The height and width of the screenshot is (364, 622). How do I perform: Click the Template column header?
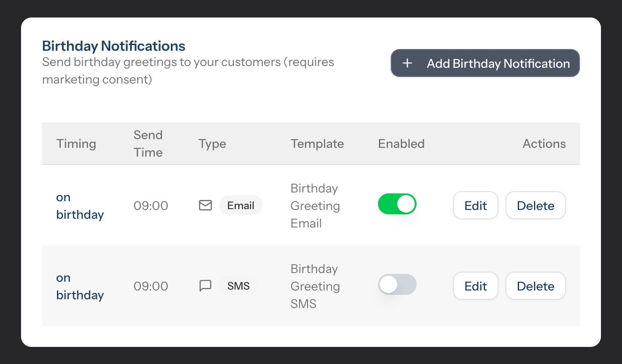click(317, 143)
